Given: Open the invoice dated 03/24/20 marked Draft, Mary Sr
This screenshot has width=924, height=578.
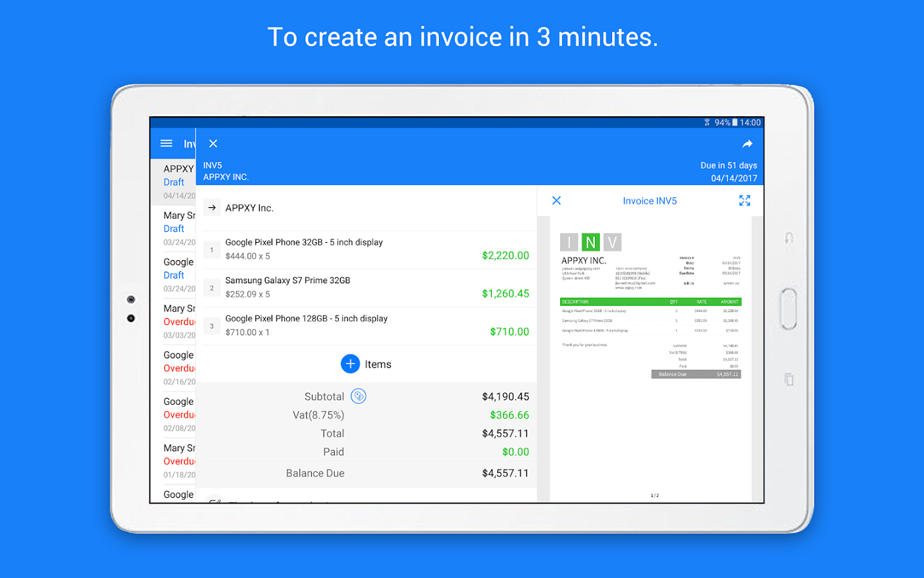Looking at the screenshot, I should coord(173,229).
